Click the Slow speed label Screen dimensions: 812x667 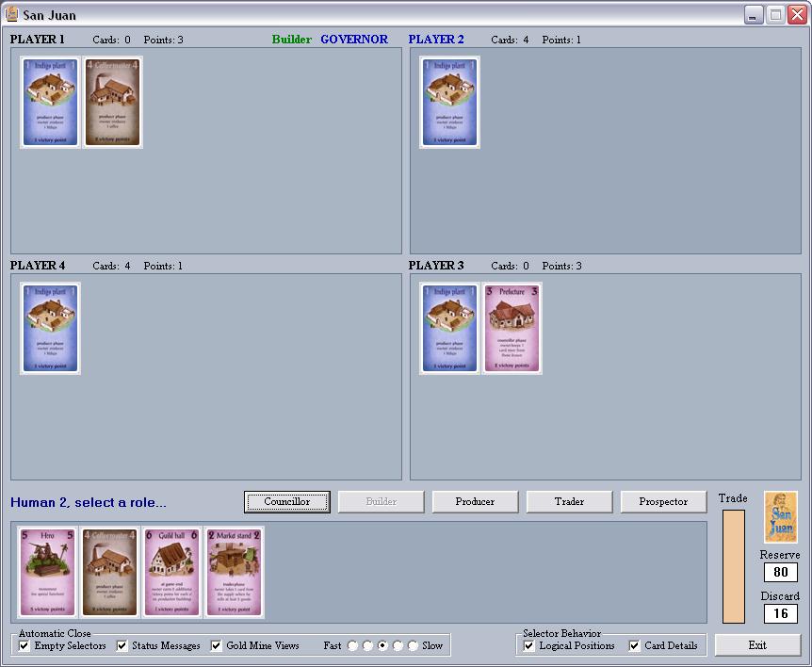pyautogui.click(x=432, y=645)
